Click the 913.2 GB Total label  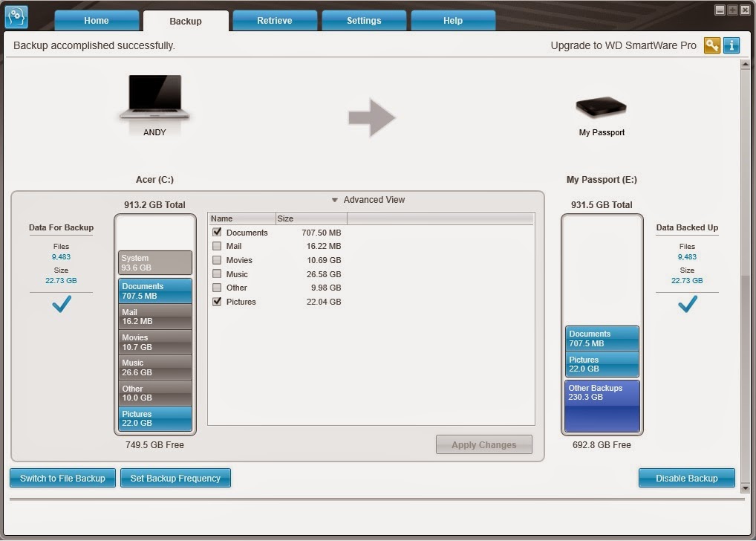[x=154, y=204]
